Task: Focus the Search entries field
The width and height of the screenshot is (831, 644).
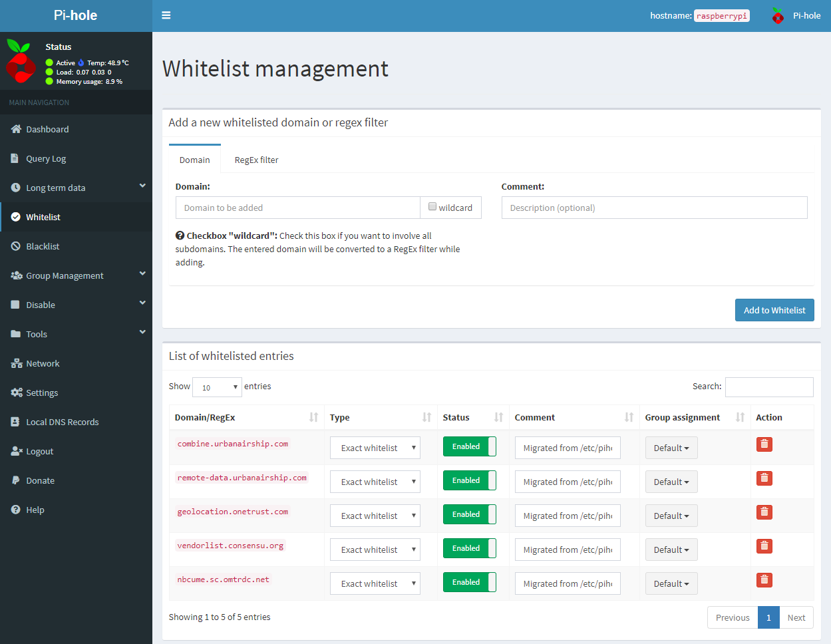Action: (769, 387)
